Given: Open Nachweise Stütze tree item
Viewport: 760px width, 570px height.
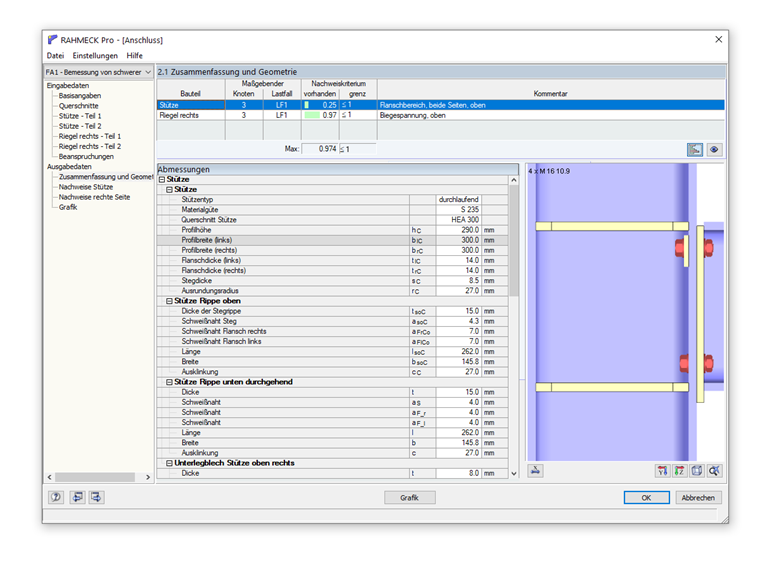Looking at the screenshot, I should (x=86, y=187).
